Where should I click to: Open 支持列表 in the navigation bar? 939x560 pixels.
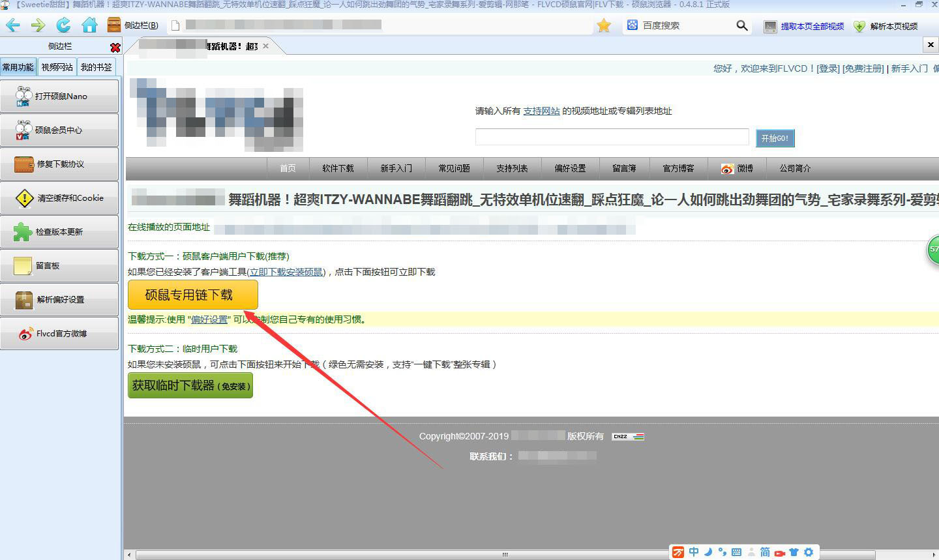pyautogui.click(x=512, y=168)
